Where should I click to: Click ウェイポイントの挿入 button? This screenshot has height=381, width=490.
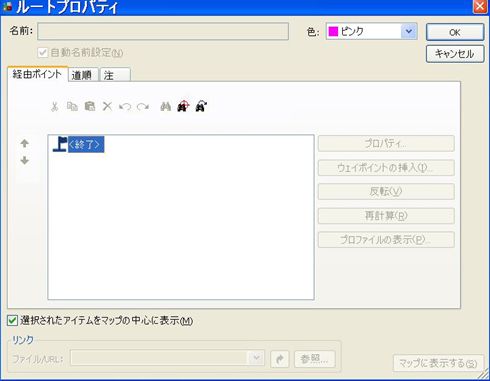386,168
